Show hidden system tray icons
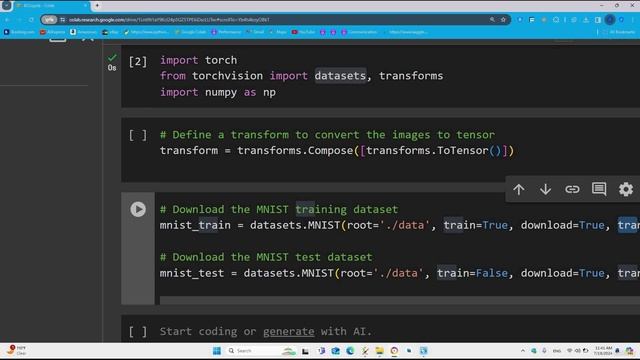This screenshot has width=640, height=360. tap(523, 351)
